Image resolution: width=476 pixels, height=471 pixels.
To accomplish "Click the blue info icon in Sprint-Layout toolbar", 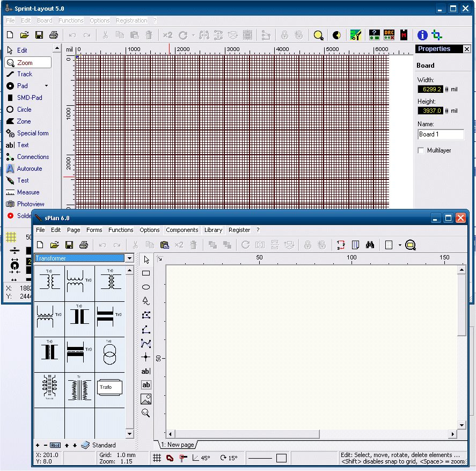I will pos(422,35).
